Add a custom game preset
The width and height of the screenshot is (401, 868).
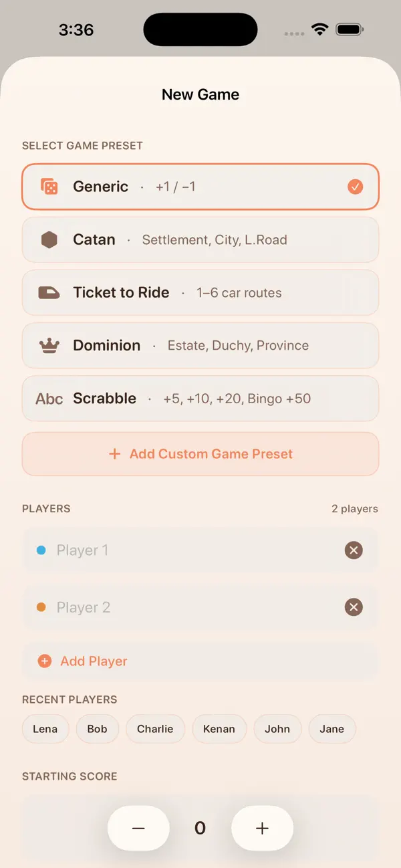[x=200, y=454]
